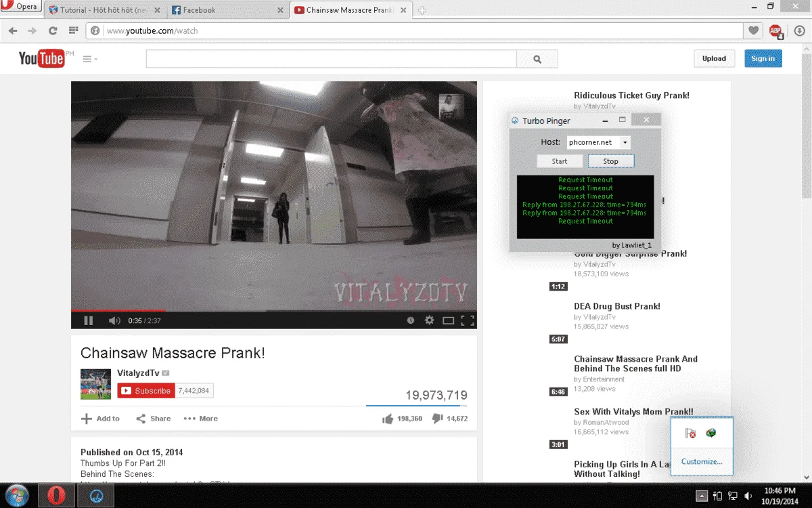Open the Opera main menu button
The width and height of the screenshot is (812, 508).
tap(20, 7)
